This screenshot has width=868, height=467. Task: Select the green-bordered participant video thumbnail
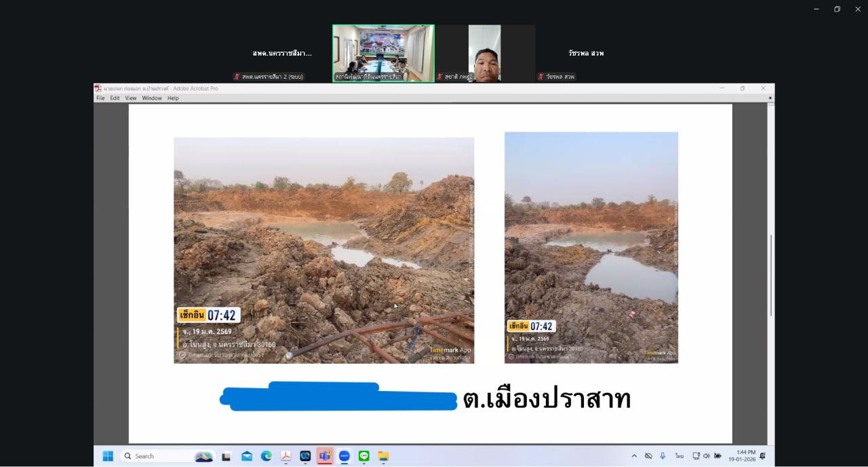point(382,52)
